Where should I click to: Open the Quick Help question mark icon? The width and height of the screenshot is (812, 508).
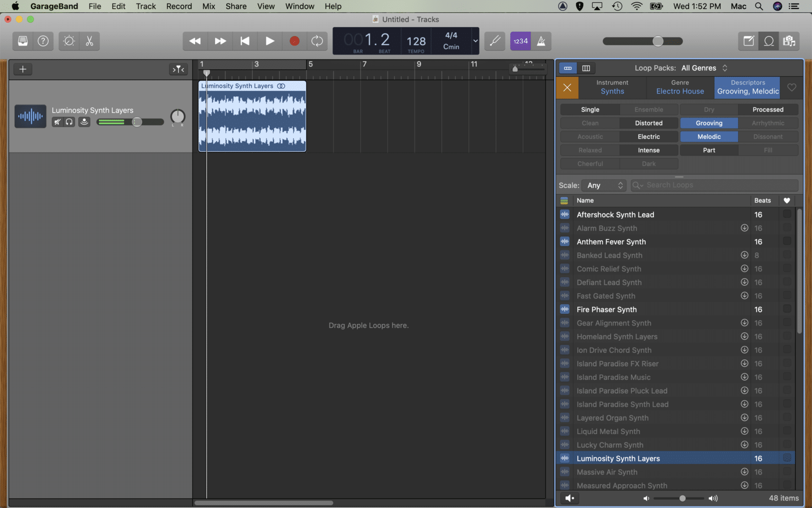pos(43,41)
